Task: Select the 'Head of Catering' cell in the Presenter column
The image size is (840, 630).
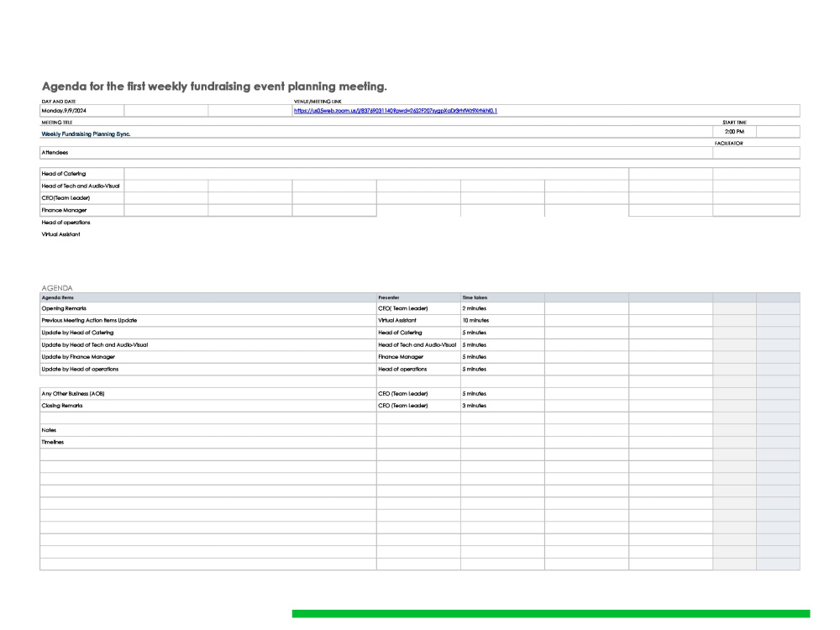Action: (x=418, y=333)
